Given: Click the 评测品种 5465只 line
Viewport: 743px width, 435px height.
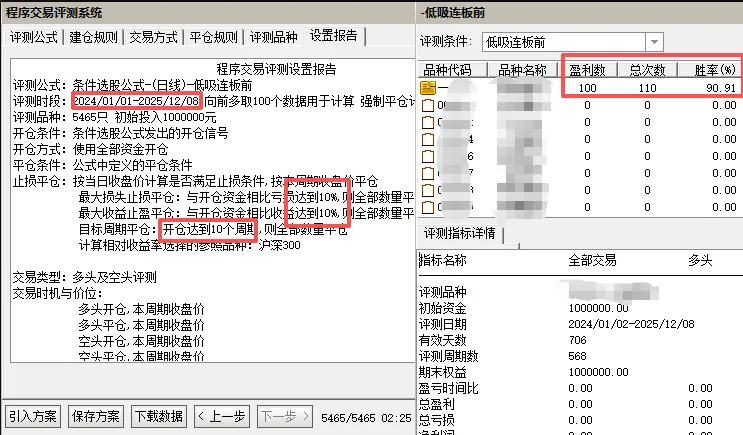Looking at the screenshot, I should click(x=114, y=117).
